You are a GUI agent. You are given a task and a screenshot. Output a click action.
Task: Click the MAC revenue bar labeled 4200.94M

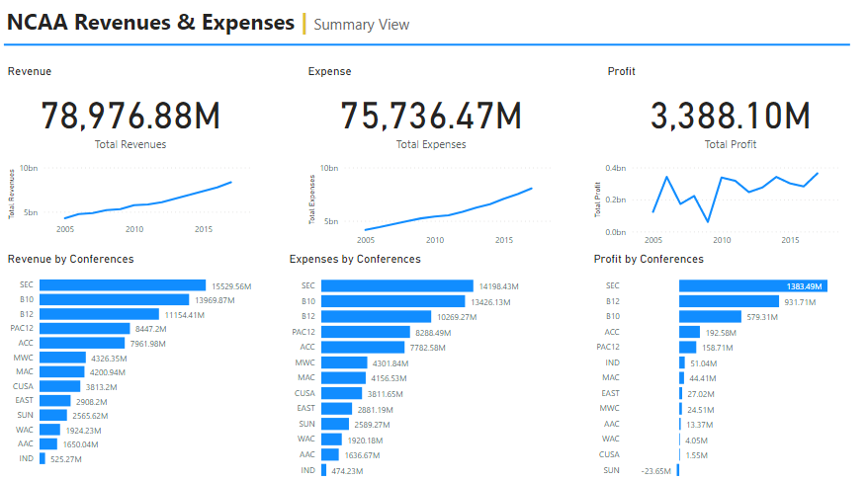click(x=62, y=372)
